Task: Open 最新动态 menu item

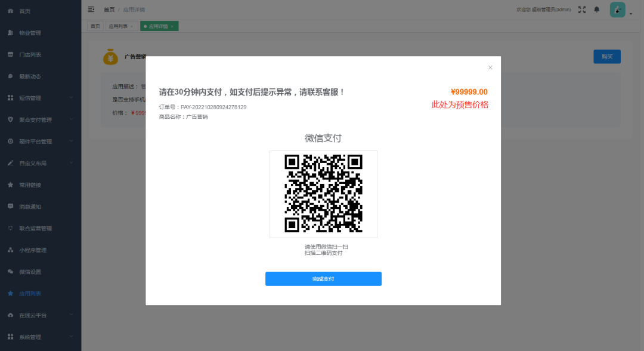Action: (41, 76)
